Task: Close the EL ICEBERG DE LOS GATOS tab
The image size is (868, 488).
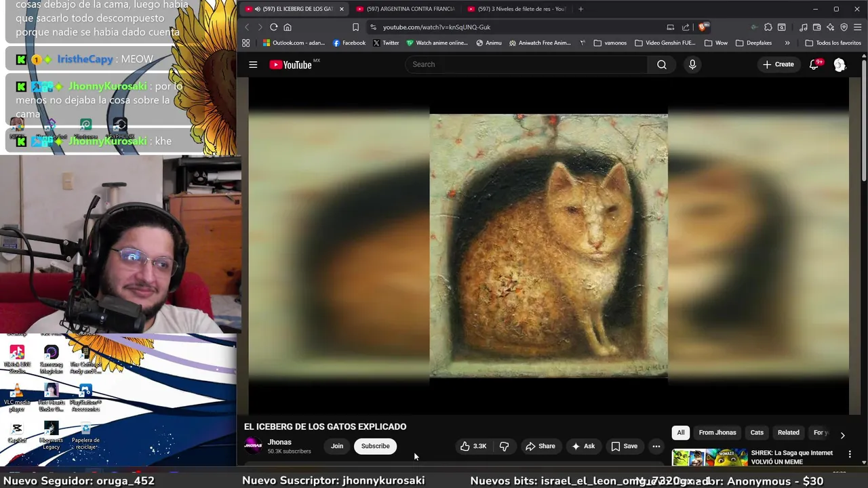Action: 341,9
